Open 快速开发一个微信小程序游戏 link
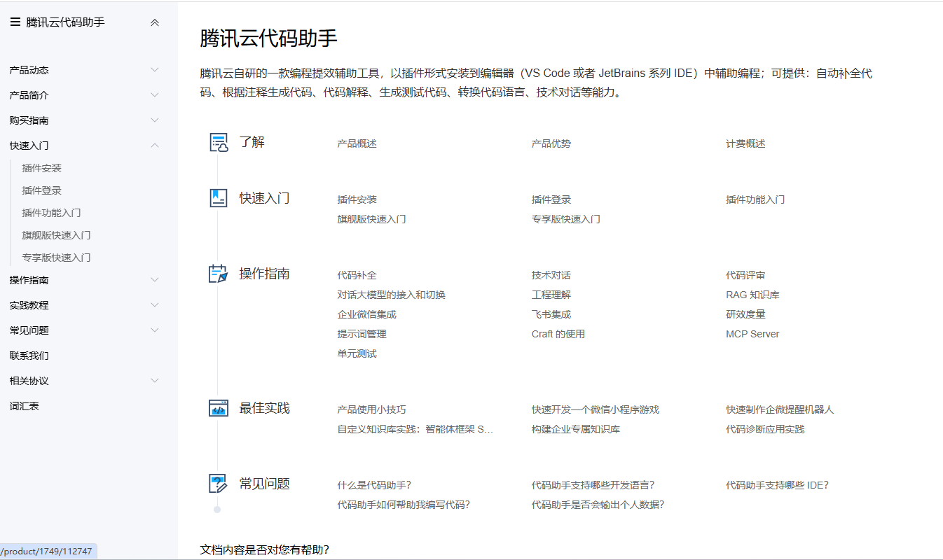943x560 pixels. (x=596, y=409)
